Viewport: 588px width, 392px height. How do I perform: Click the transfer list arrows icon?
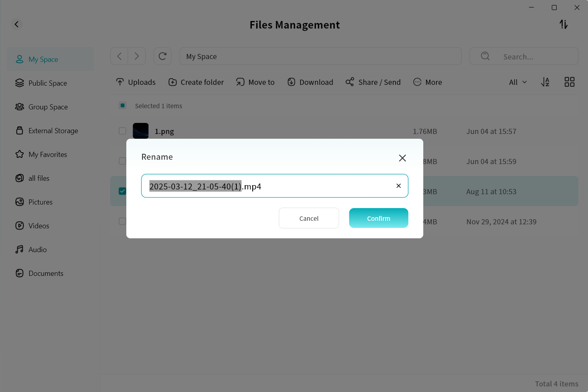point(563,25)
